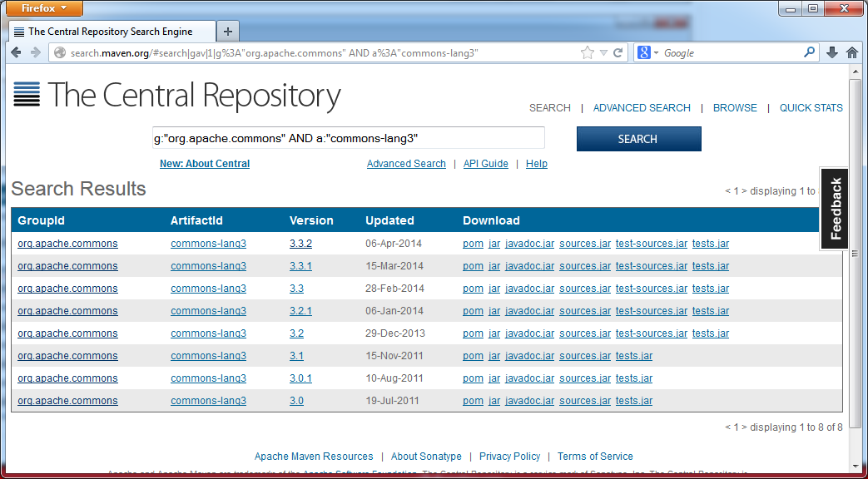
Task: Open Privacy Policy footer link
Action: click(509, 457)
